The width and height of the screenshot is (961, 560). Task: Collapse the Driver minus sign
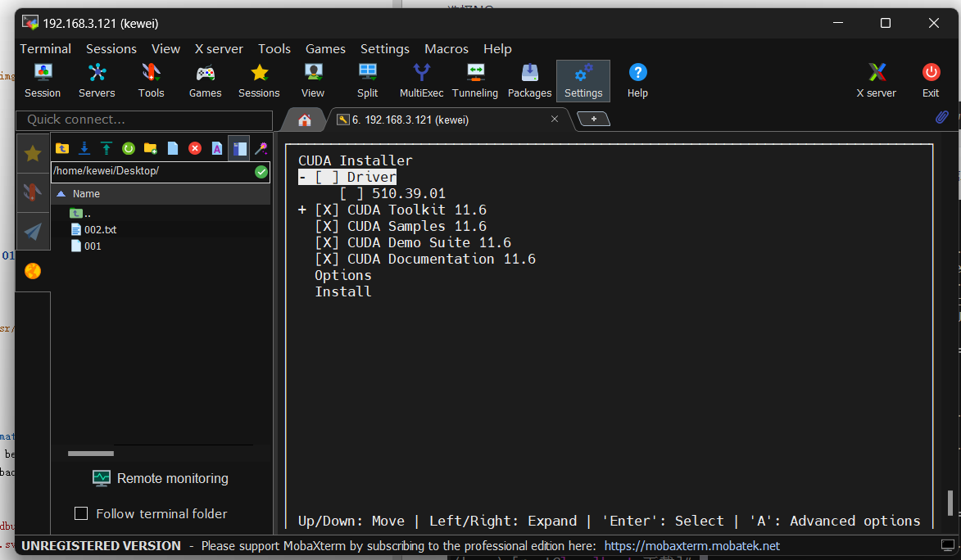click(x=302, y=177)
